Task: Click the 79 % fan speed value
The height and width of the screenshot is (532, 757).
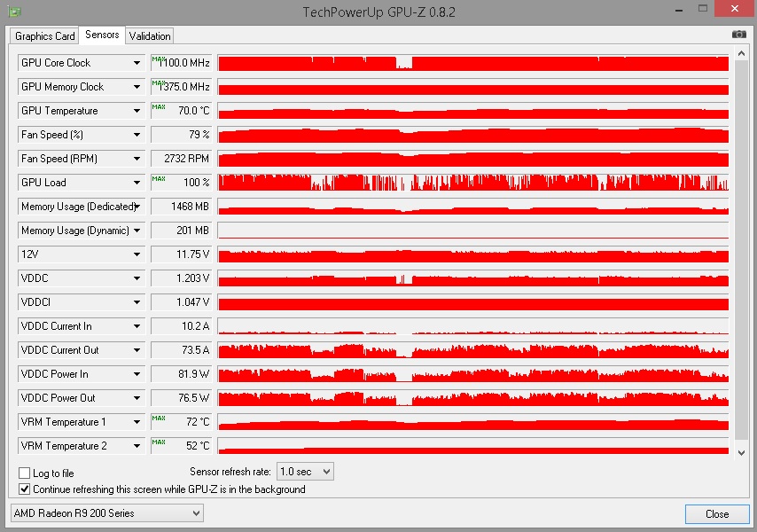Action: [182, 135]
